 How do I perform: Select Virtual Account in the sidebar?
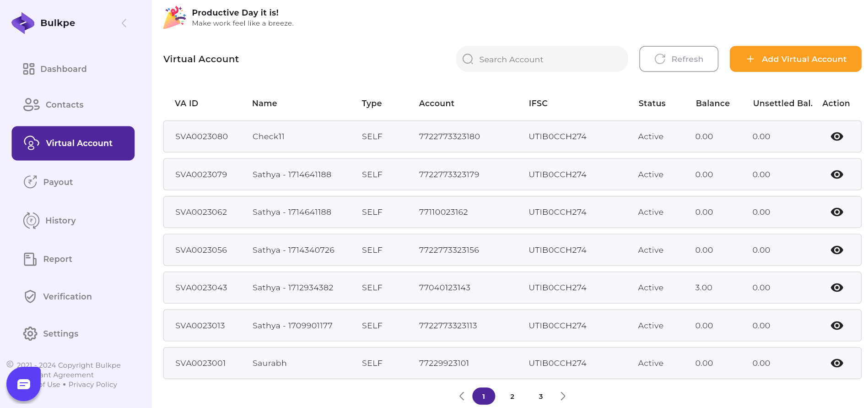pyautogui.click(x=73, y=143)
